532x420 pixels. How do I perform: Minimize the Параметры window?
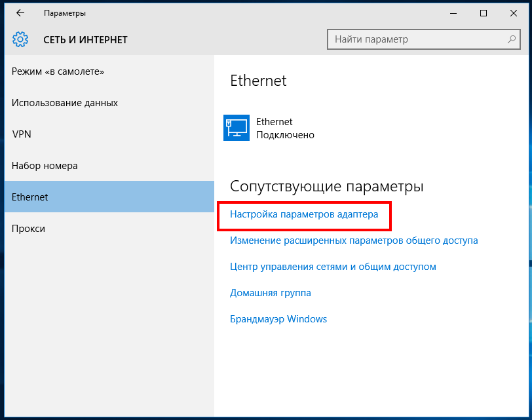point(453,13)
